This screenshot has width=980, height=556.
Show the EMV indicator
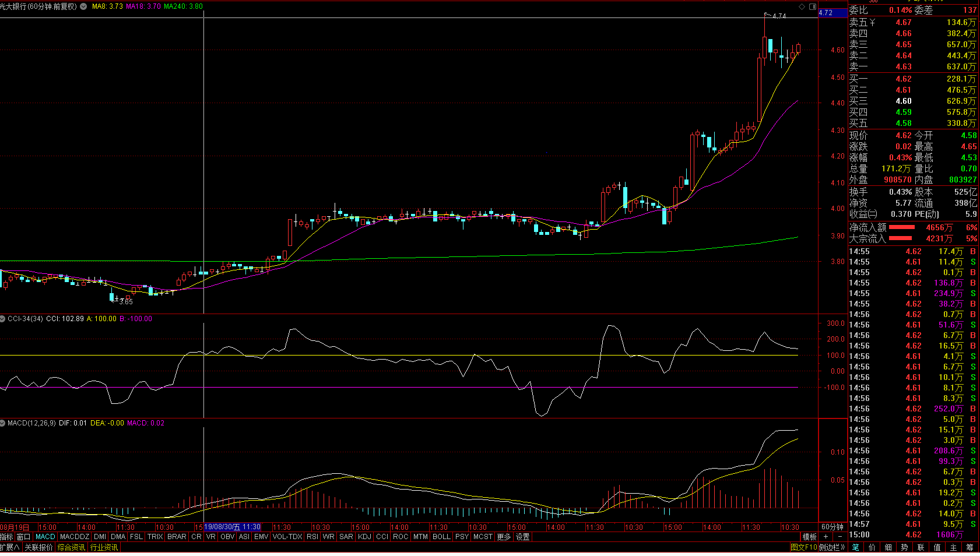pos(261,537)
